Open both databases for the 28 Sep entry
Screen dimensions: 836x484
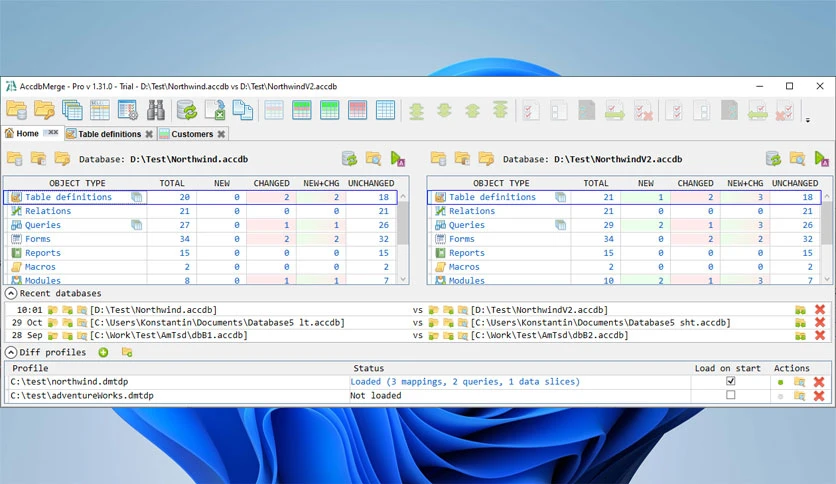point(800,336)
